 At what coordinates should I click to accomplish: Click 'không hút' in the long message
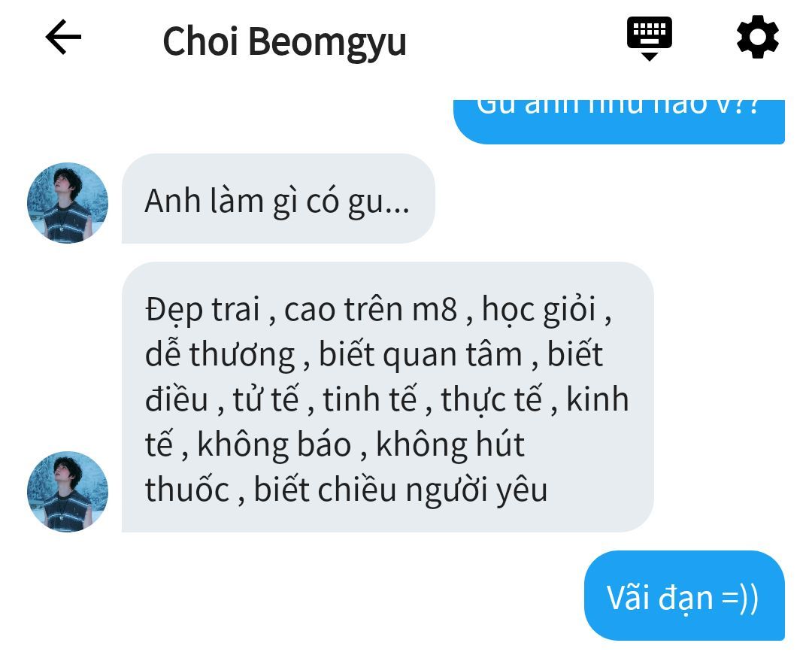[450, 444]
